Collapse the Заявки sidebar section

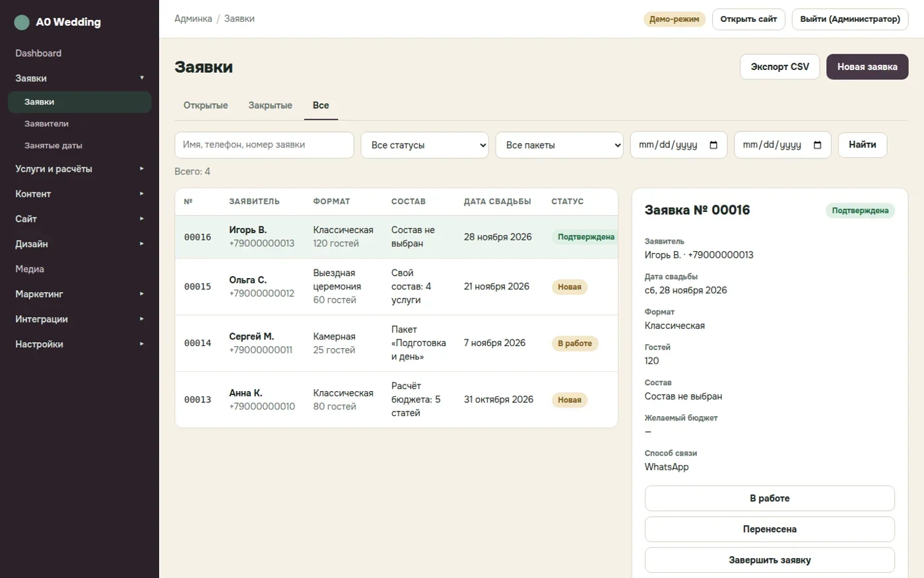pyautogui.click(x=79, y=78)
